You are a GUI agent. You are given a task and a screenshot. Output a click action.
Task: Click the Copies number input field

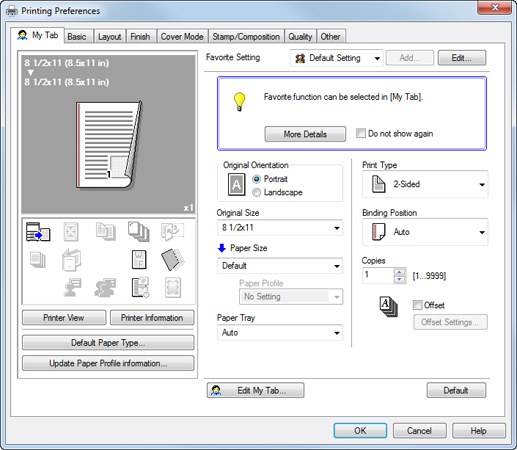pos(378,275)
